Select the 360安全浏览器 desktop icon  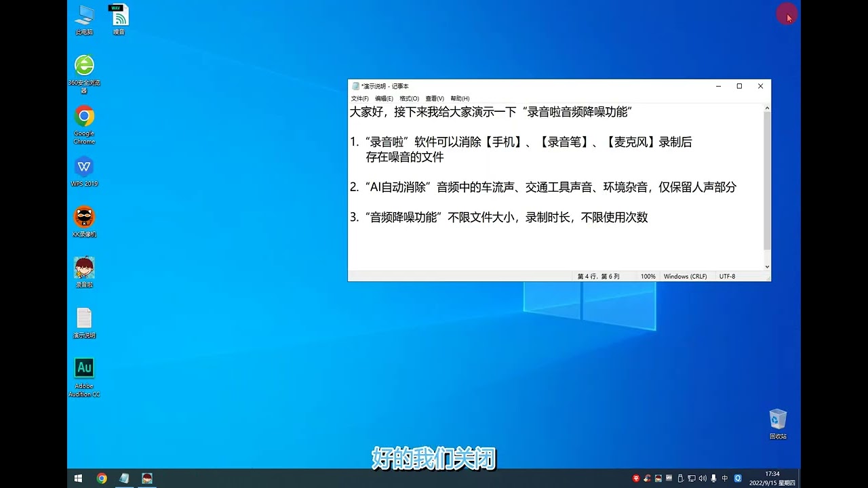point(84,74)
